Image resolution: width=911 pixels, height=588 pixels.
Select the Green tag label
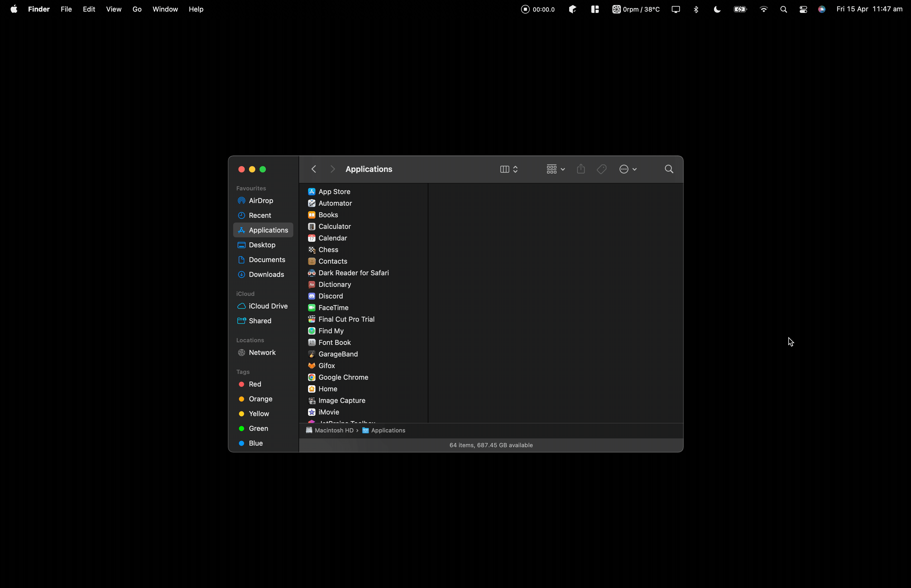click(x=258, y=428)
